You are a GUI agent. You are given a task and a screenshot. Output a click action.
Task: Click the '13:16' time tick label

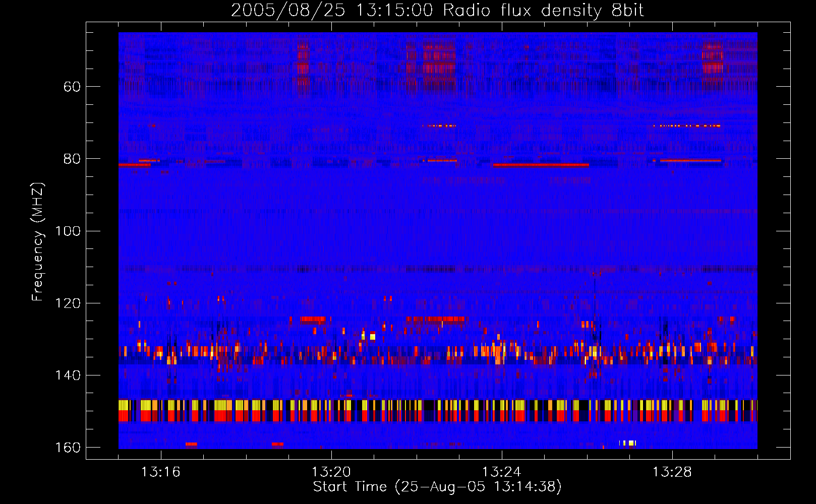[x=160, y=472]
